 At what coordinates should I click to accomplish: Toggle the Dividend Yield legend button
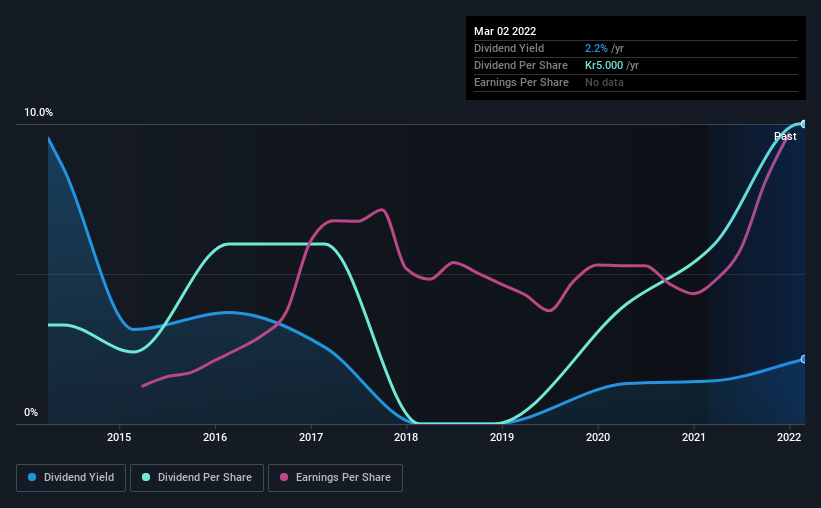pos(71,478)
